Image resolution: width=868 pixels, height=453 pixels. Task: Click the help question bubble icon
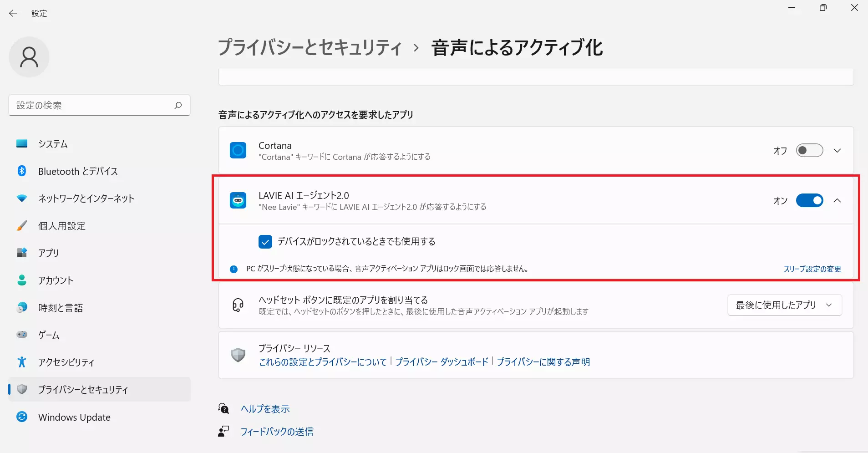tap(223, 408)
